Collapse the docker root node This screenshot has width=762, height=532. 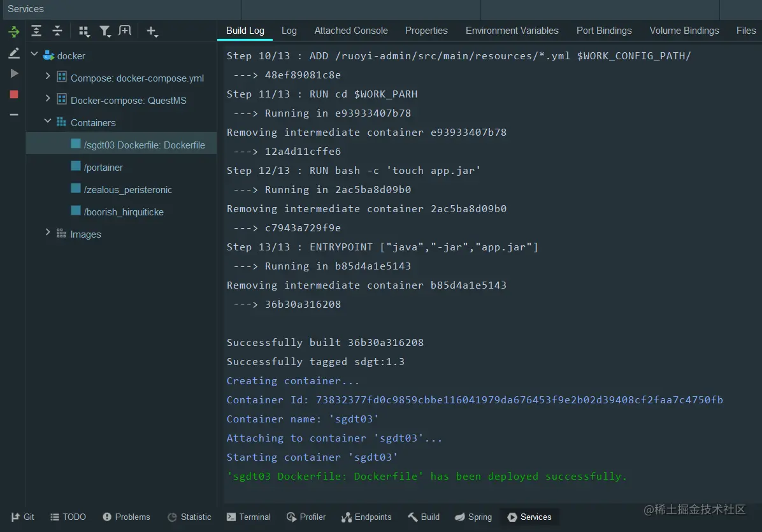coord(34,54)
